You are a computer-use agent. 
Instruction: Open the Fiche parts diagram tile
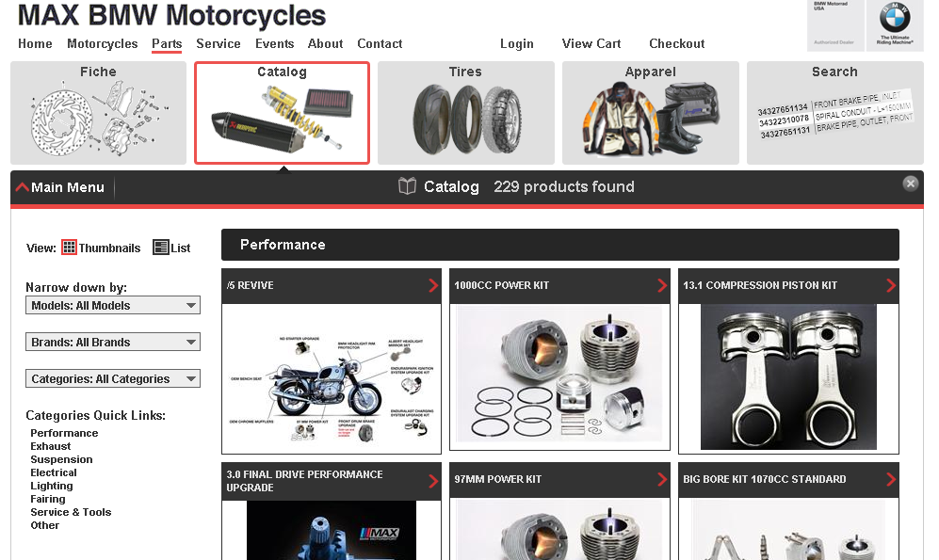(x=98, y=113)
